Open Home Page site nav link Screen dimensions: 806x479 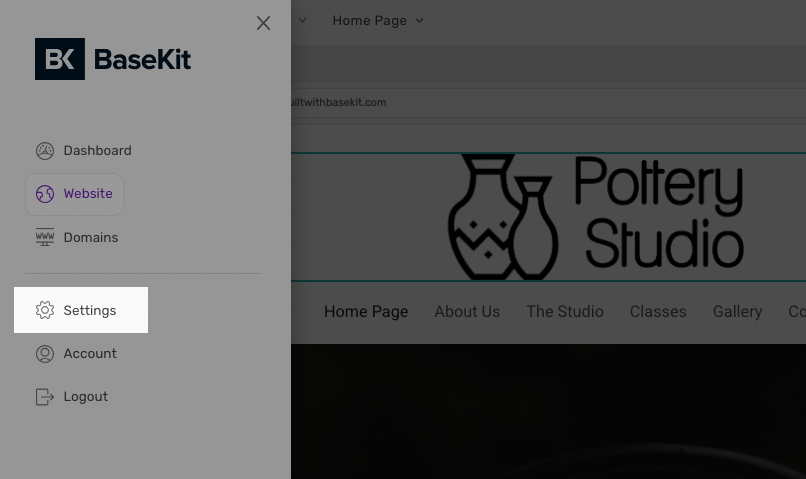(366, 311)
